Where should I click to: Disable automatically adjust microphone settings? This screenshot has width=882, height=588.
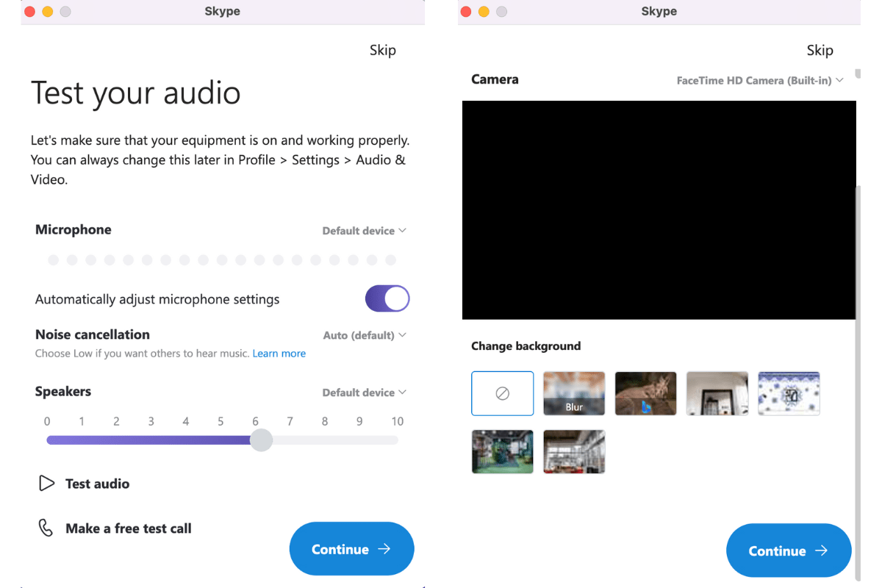(x=387, y=298)
